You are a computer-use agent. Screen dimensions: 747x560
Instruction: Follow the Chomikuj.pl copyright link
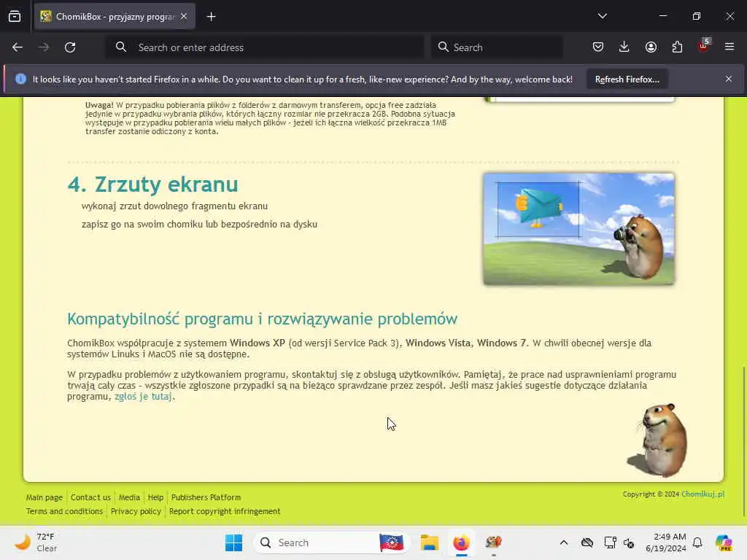pyautogui.click(x=703, y=494)
